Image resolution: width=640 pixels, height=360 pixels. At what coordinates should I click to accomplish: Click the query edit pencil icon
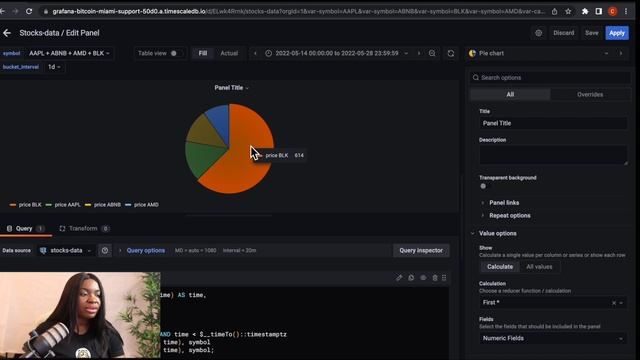pyautogui.click(x=399, y=278)
